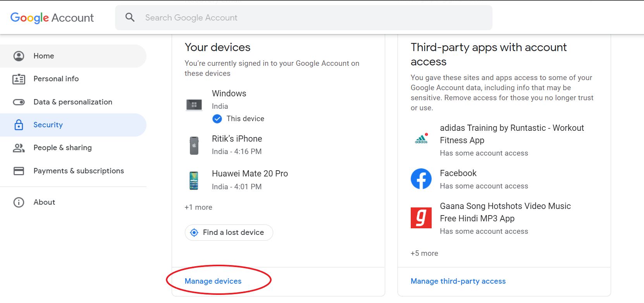Open the About page
The width and height of the screenshot is (644, 303).
(73, 202)
